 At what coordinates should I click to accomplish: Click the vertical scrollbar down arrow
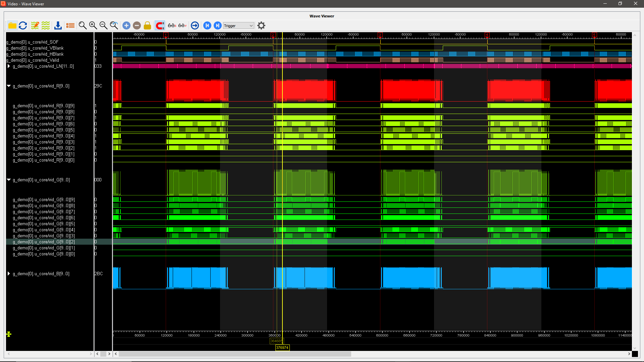[635, 348]
